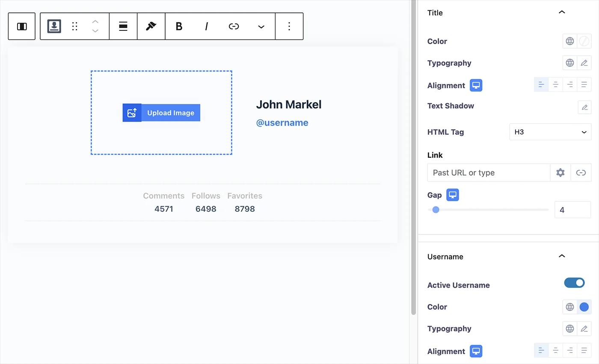Screen dimensions: 599x364
Task: Open link settings via the gear icon
Action: [560, 172]
